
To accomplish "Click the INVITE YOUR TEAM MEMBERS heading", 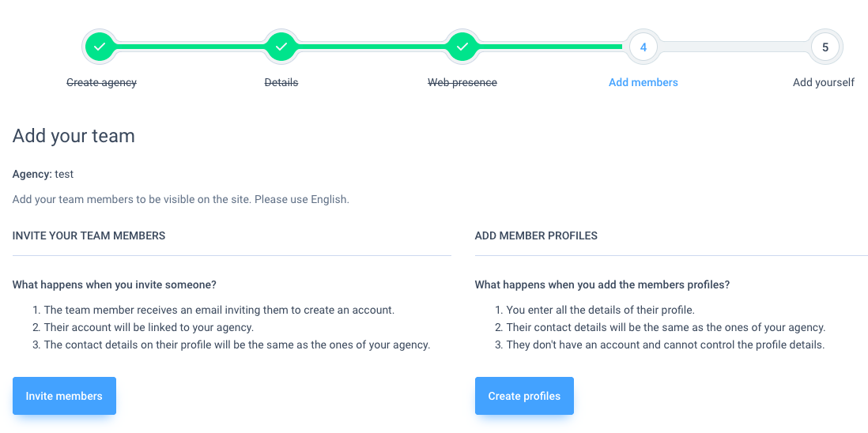I will [x=89, y=235].
